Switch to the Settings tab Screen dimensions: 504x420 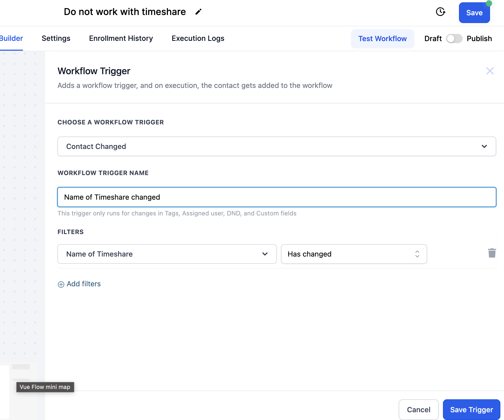click(56, 38)
